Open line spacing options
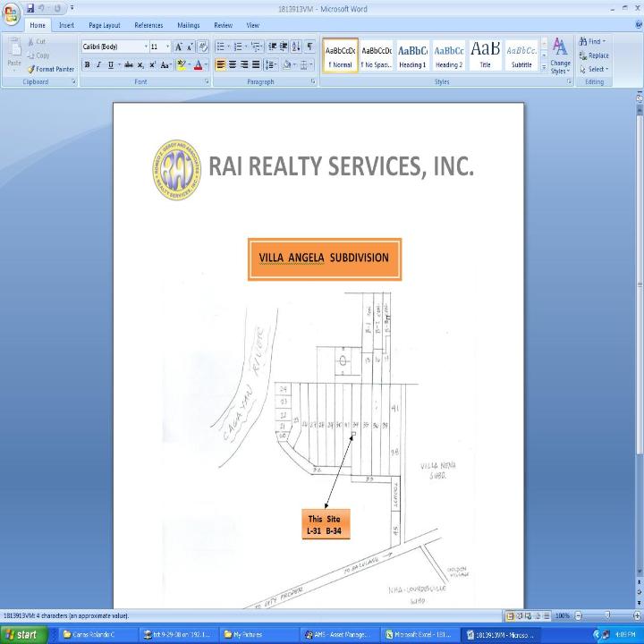Viewport: 644px width, 644px height. pyautogui.click(x=271, y=65)
